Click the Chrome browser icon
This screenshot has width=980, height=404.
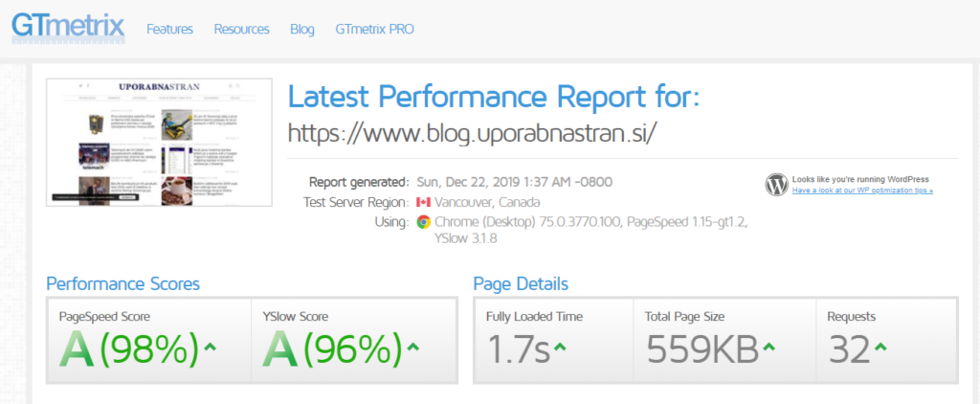tap(423, 222)
